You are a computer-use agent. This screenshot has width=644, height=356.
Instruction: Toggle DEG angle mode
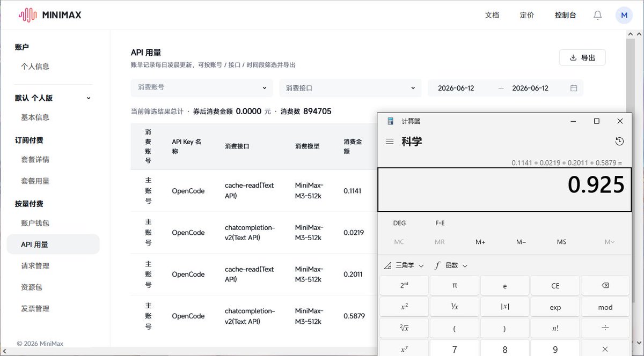click(399, 223)
